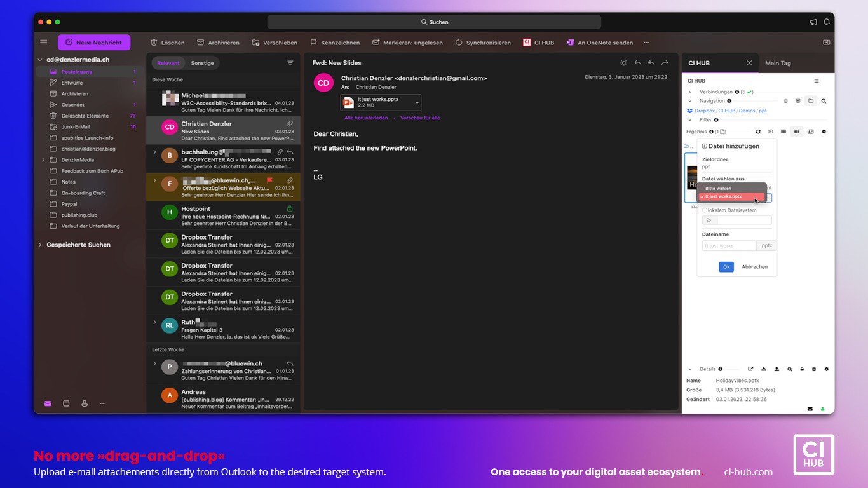Screen dimensions: 868x488
Task: Reply all to the open email
Action: click(651, 63)
